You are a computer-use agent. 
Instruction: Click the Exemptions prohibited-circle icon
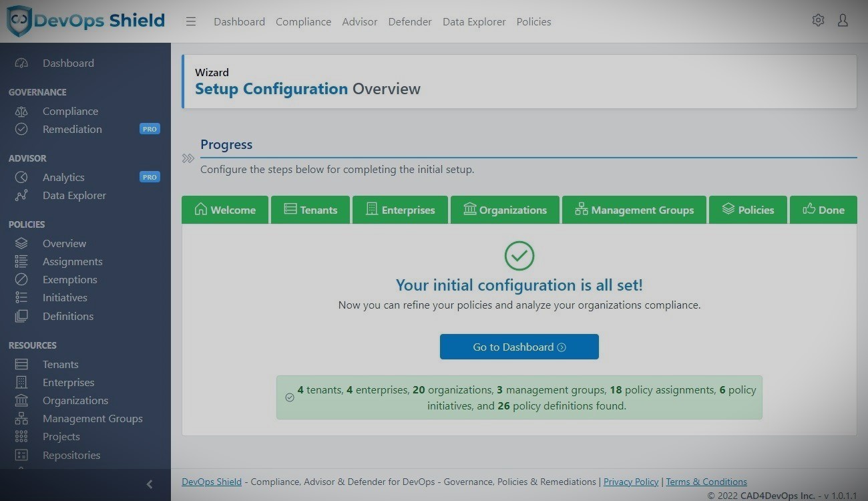(21, 280)
